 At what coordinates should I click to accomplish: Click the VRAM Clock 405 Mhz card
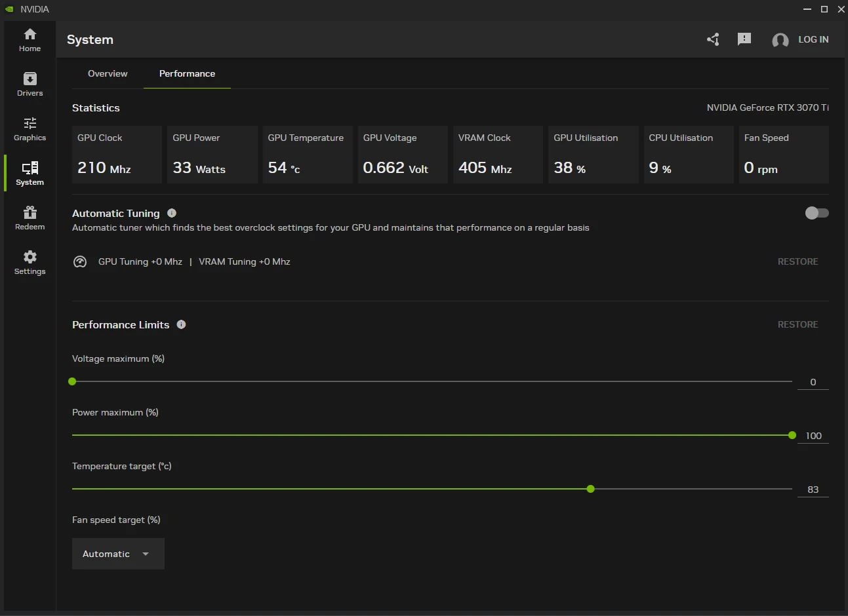point(498,155)
